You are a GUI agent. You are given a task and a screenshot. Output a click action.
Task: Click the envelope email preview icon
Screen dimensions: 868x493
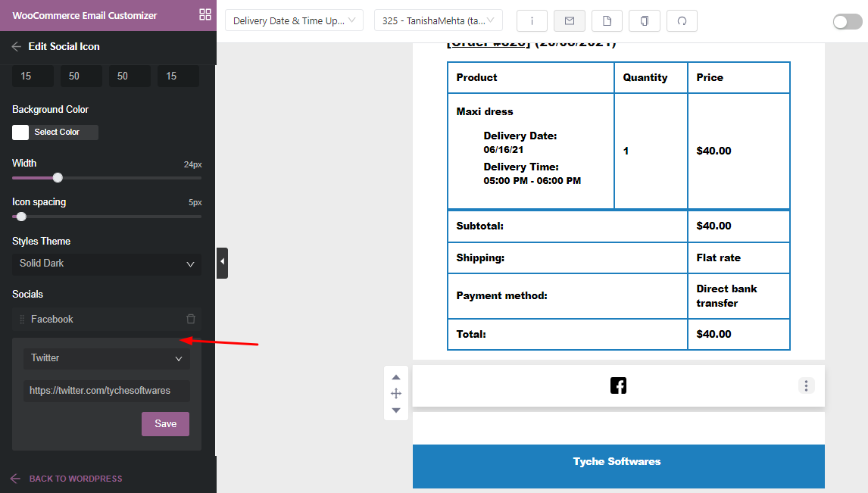point(570,21)
